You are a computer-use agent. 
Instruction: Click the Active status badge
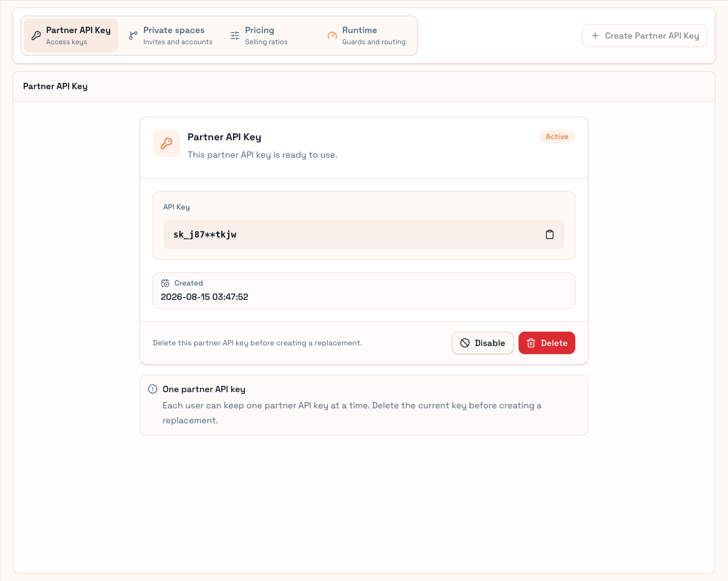(557, 137)
